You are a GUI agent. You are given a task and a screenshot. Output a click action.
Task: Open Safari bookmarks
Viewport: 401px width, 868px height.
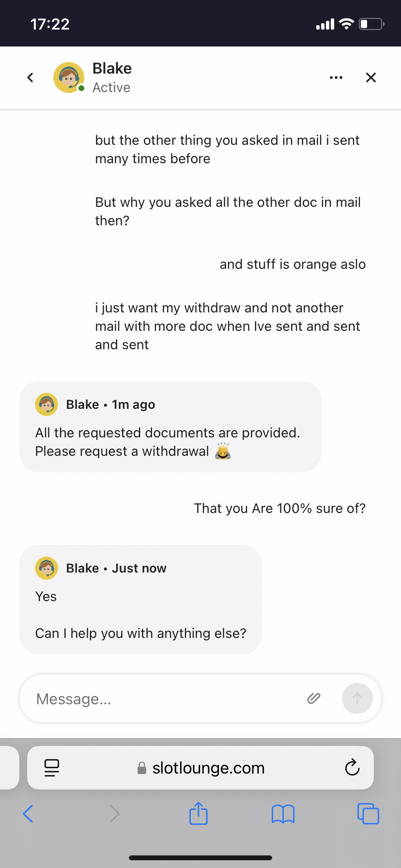(x=283, y=814)
